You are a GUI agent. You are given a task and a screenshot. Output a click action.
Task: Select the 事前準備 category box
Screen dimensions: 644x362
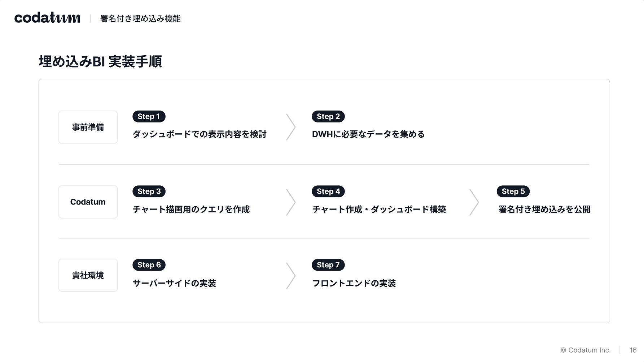88,127
